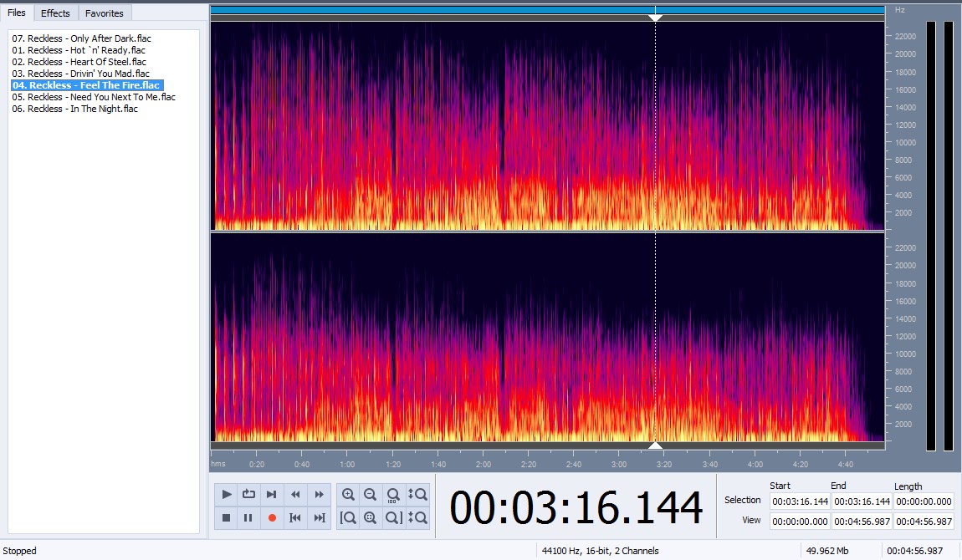Rewind the audio
This screenshot has height=560, width=962.
[x=295, y=495]
